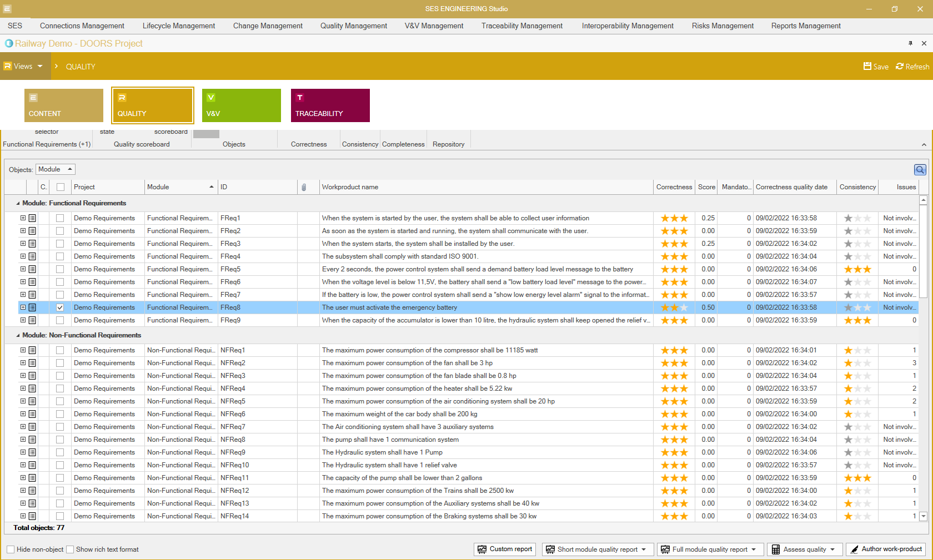
Task: Click document icon of NFReq14 row
Action: pos(32,516)
